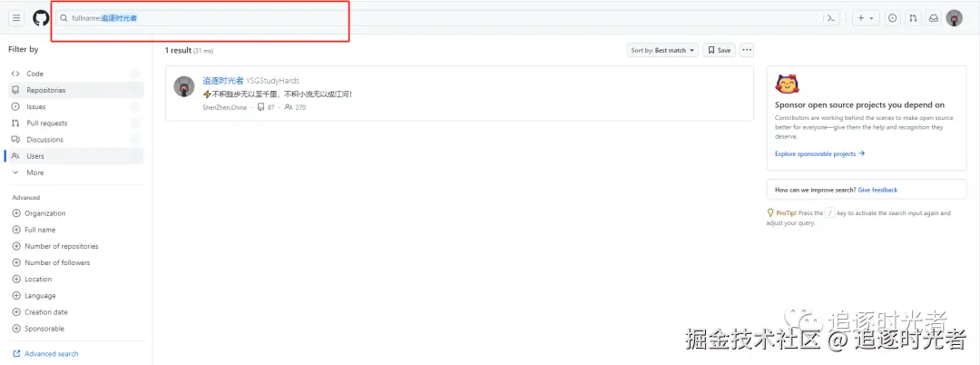Click the 1 result heading text
Viewport: 980px width, 365px height.
(x=178, y=50)
